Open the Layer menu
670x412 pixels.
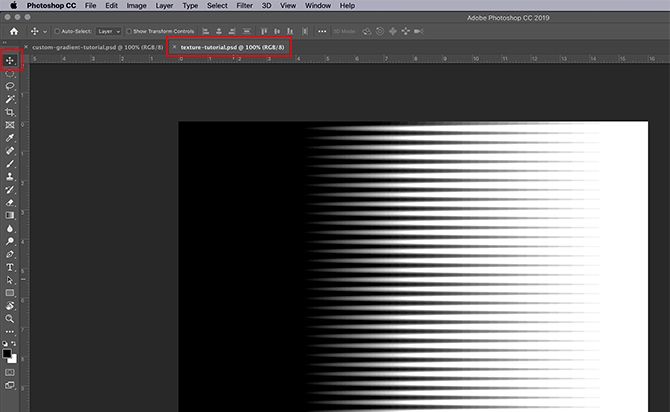click(164, 6)
